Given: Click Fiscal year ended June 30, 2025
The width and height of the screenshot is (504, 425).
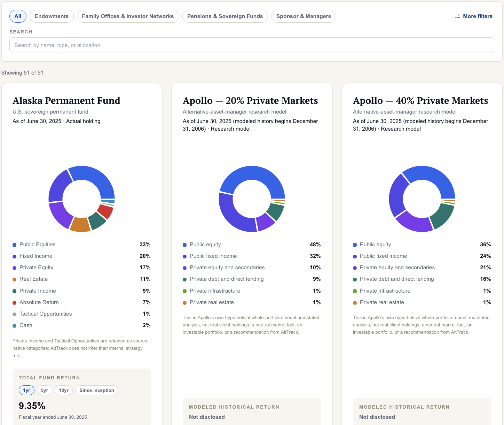Looking at the screenshot, I should click(53, 417).
